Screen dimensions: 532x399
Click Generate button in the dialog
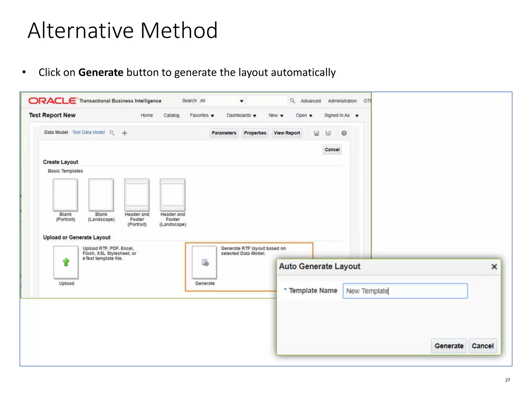[449, 346]
